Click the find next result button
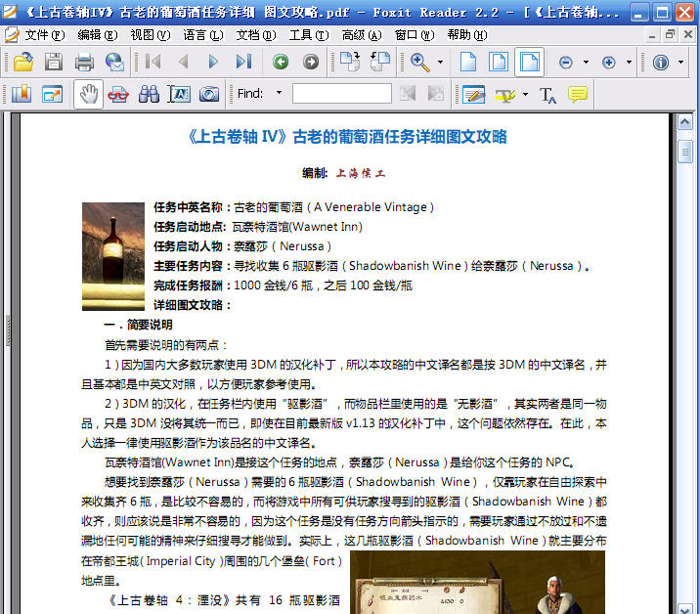700x614 pixels. click(x=436, y=93)
